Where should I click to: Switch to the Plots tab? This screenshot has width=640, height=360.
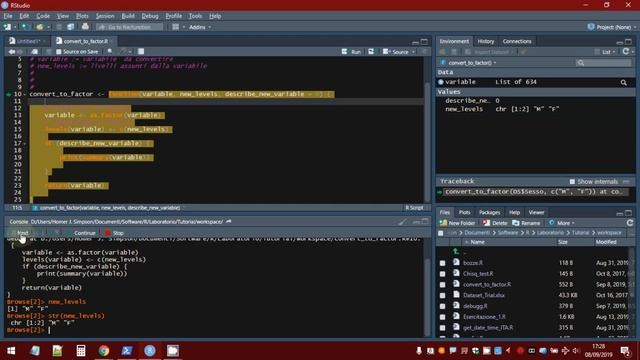[x=464, y=212]
